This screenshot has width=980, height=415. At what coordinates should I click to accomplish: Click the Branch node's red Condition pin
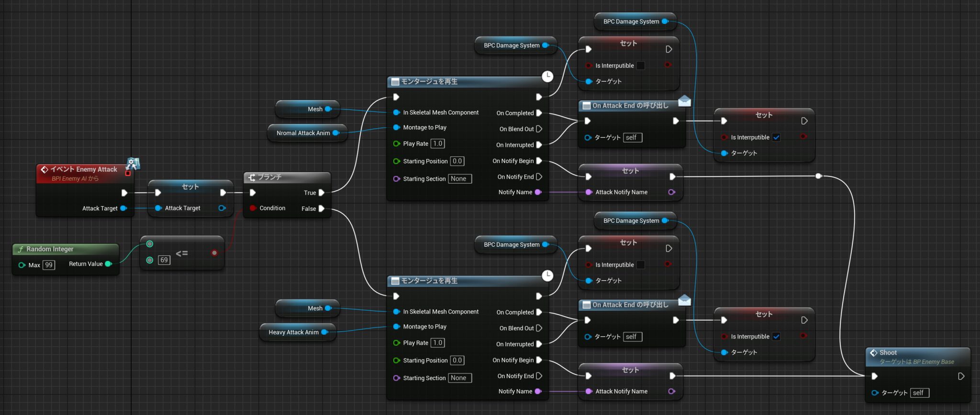point(253,208)
